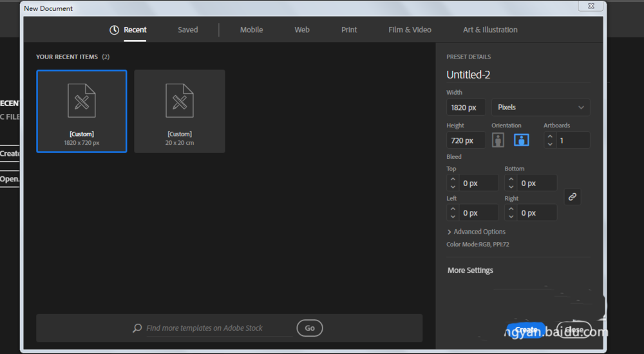Open the Art & Illustration tab

pyautogui.click(x=490, y=30)
